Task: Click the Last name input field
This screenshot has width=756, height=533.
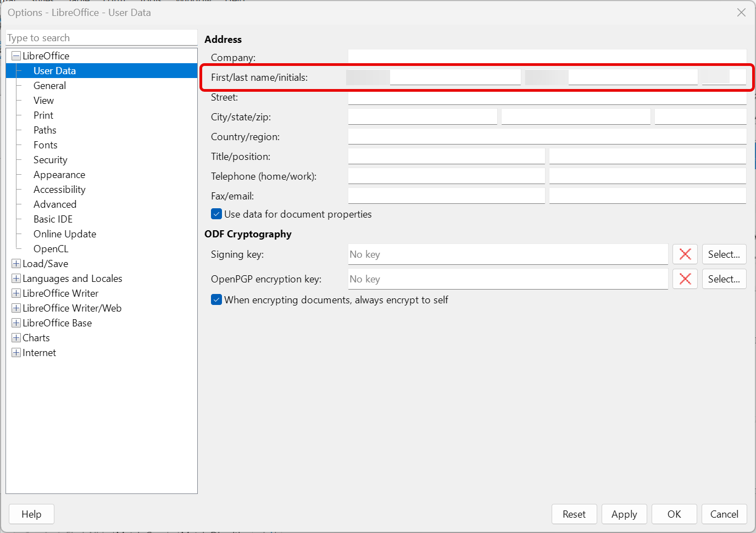Action: [611, 77]
